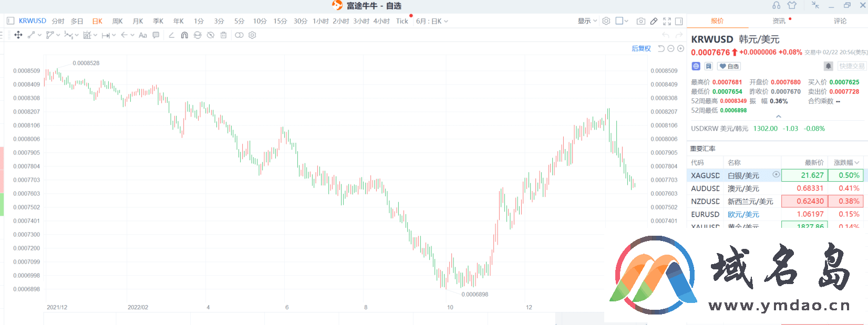Open the EURUSD 欧元/美元 row
Screen dimensions: 868x325
743,214
